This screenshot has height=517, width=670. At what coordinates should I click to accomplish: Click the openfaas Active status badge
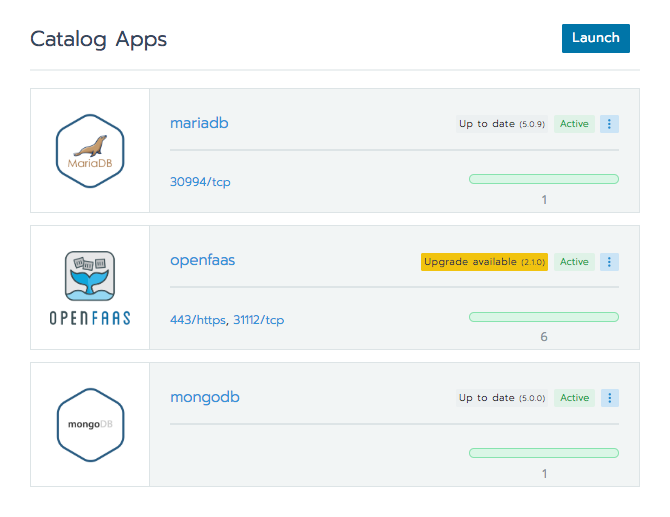pyautogui.click(x=574, y=261)
